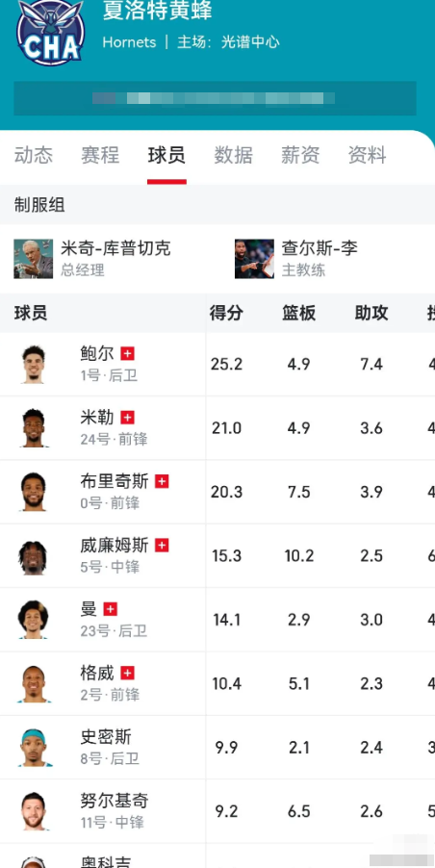Viewport: 435px width, 868px height.
Task: Open 努尔基奇 player headshot photo
Action: point(34,811)
